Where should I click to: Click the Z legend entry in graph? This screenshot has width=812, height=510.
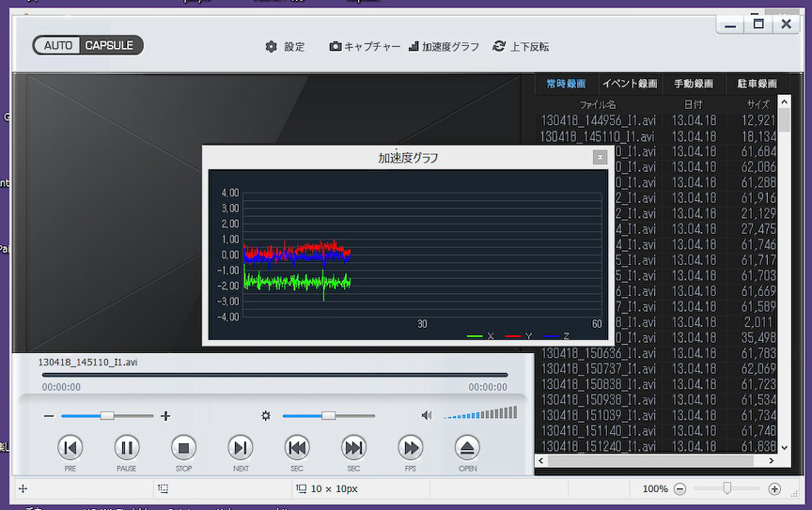pyautogui.click(x=556, y=336)
